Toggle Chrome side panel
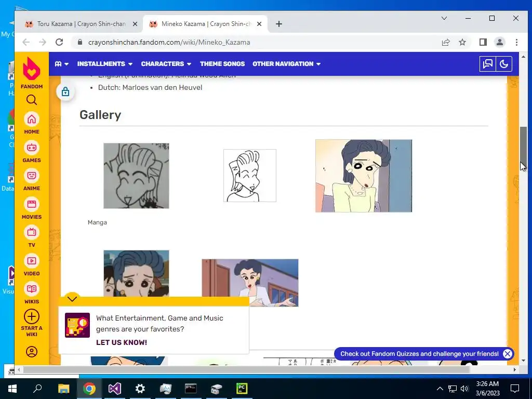The image size is (532, 399). [x=483, y=43]
